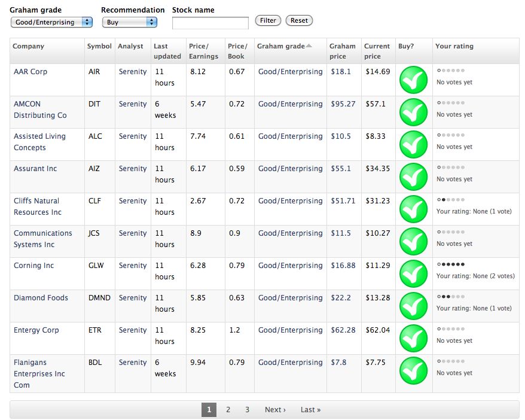Screen dimensions: 525x420
Task: Sort table by Graham price column header
Action: coord(342,51)
